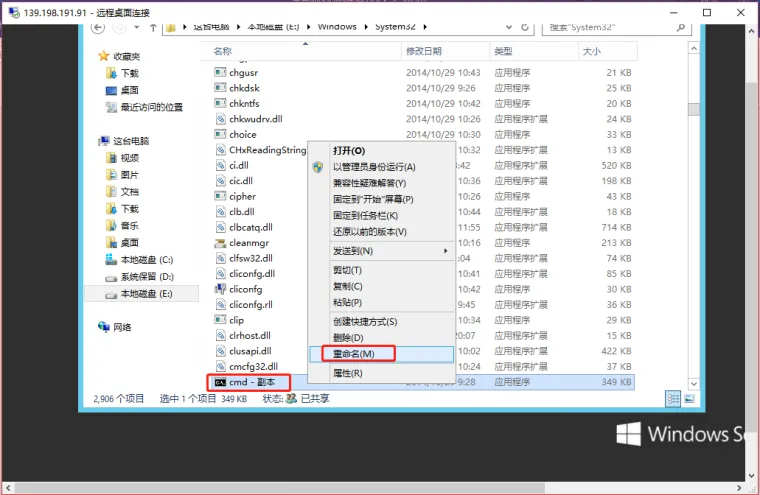Choose 打开(O) in context menu
The width and height of the screenshot is (760, 495).
tap(381, 151)
